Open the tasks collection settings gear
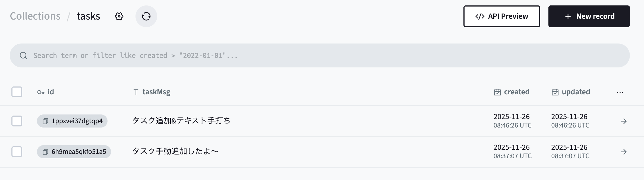Image resolution: width=644 pixels, height=180 pixels. pyautogui.click(x=119, y=16)
